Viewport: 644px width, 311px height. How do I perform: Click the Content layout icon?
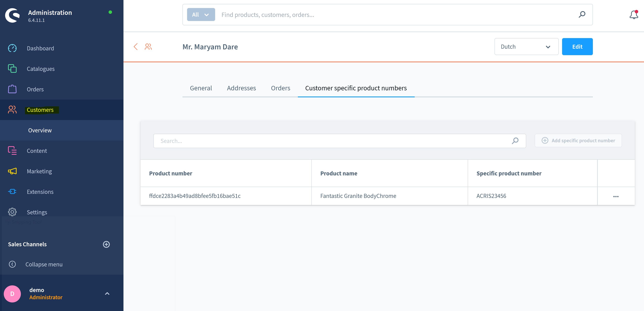[12, 150]
